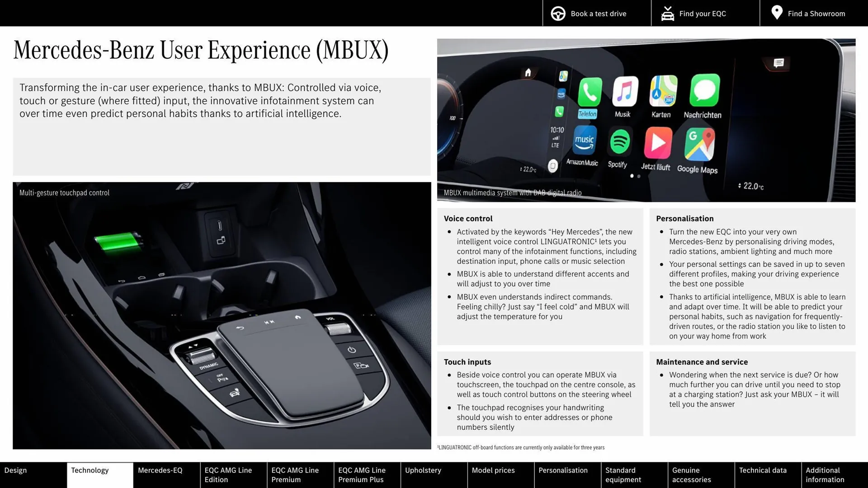The image size is (868, 488).
Task: Click the map pin Find a Showroom icon
Action: 776,13
